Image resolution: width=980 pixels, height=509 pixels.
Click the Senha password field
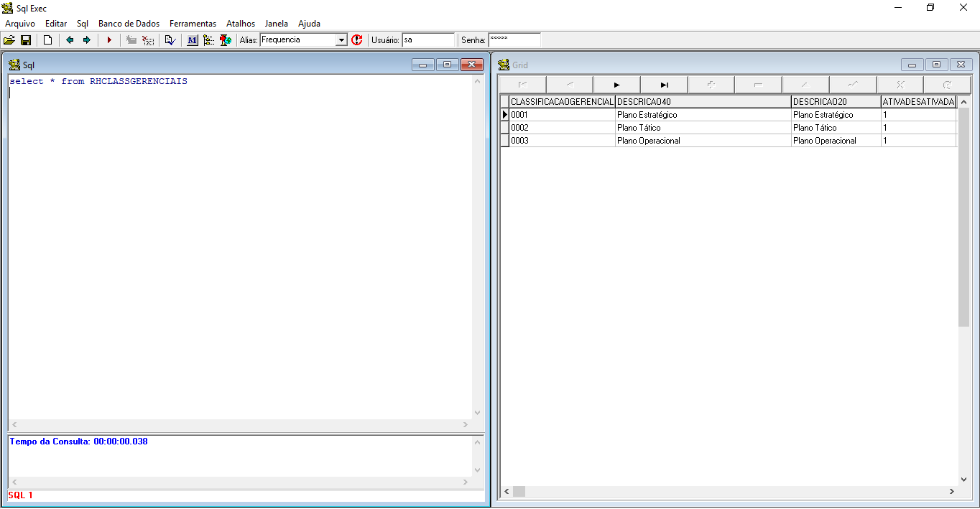point(514,40)
